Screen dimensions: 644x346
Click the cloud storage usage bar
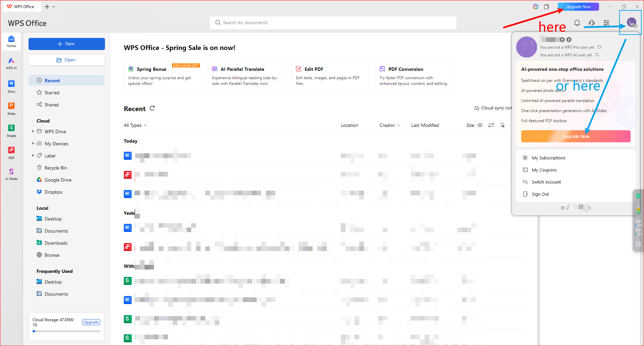pyautogui.click(x=66, y=331)
